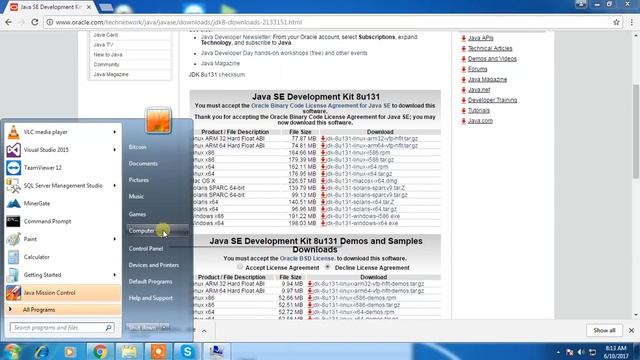
Task: Click Developer Training sidebar link
Action: pyautogui.click(x=492, y=100)
